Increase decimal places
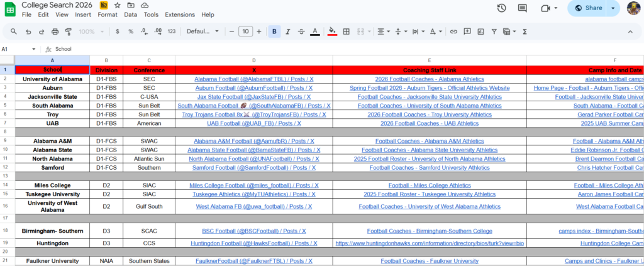Viewport: 644px width, 266px height. click(158, 31)
